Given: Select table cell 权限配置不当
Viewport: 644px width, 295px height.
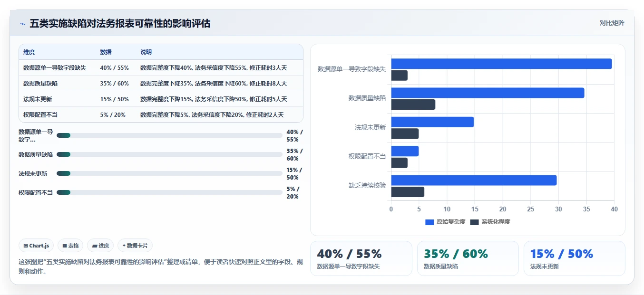Looking at the screenshot, I should click(40, 114).
